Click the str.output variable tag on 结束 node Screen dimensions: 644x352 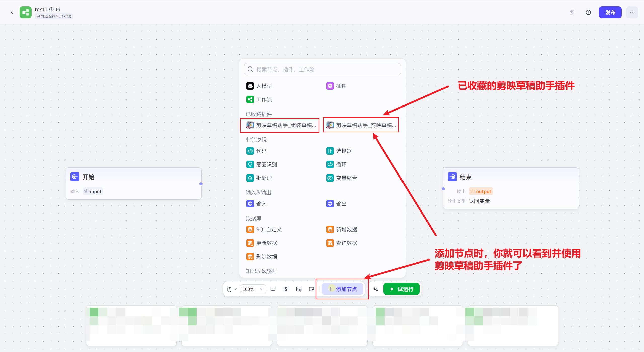pyautogui.click(x=480, y=191)
